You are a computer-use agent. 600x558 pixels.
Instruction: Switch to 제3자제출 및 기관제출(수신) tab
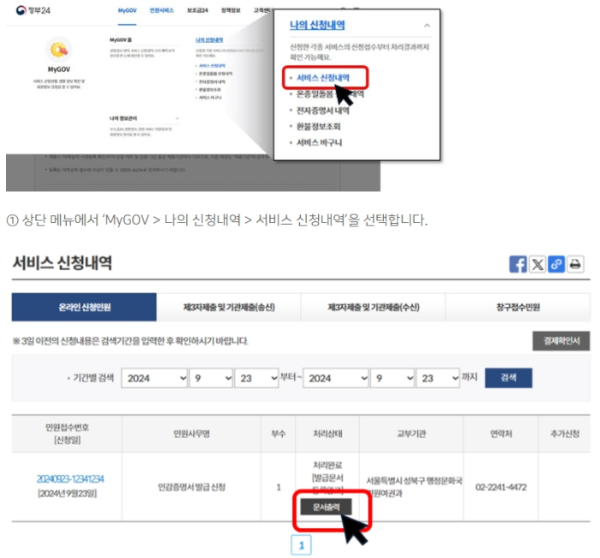[x=373, y=307]
